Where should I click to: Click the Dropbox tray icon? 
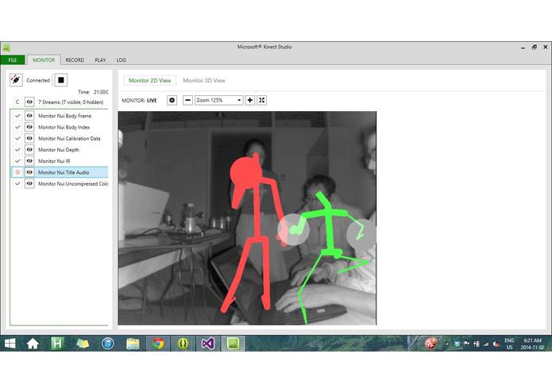coord(457,344)
